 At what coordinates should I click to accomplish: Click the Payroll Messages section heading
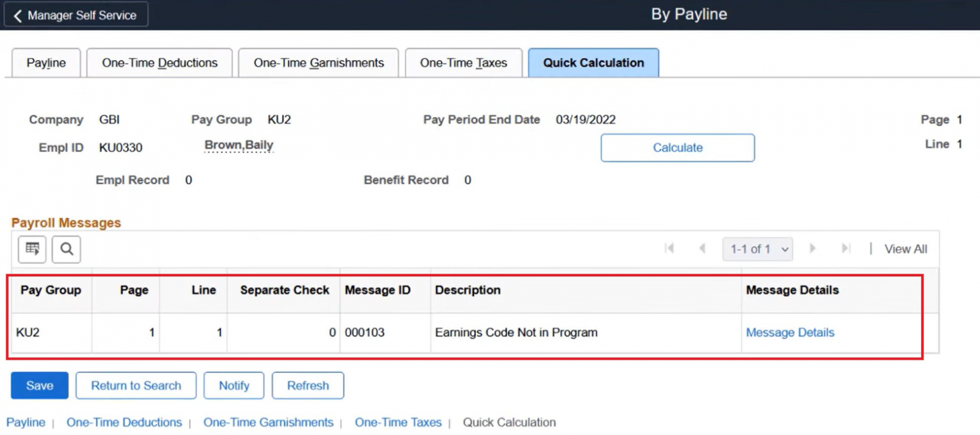(66, 223)
